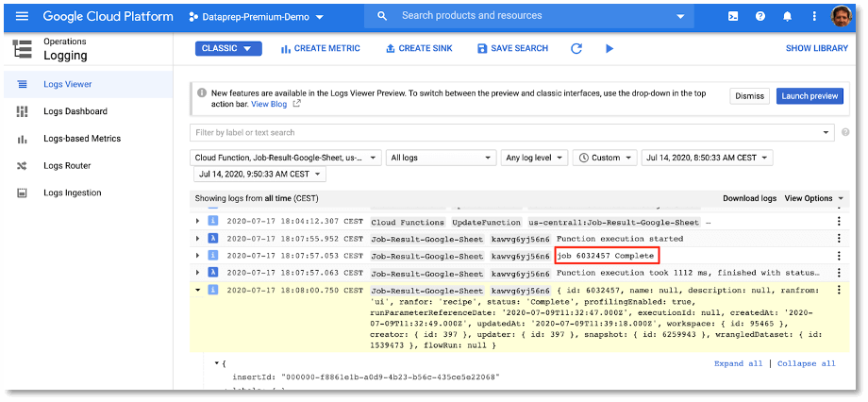Click the Operations Logging product icon
The width and height of the screenshot is (868, 402).
[22, 49]
